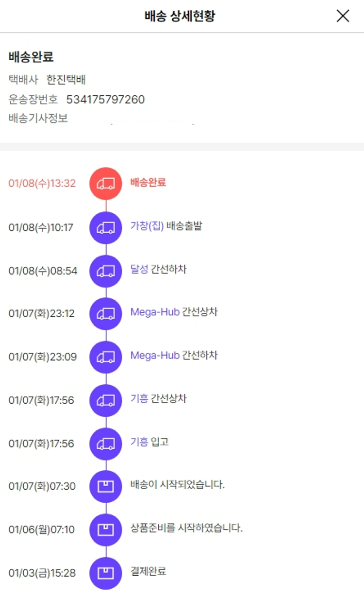Open the 기흥 link beside 입고

[139, 442]
